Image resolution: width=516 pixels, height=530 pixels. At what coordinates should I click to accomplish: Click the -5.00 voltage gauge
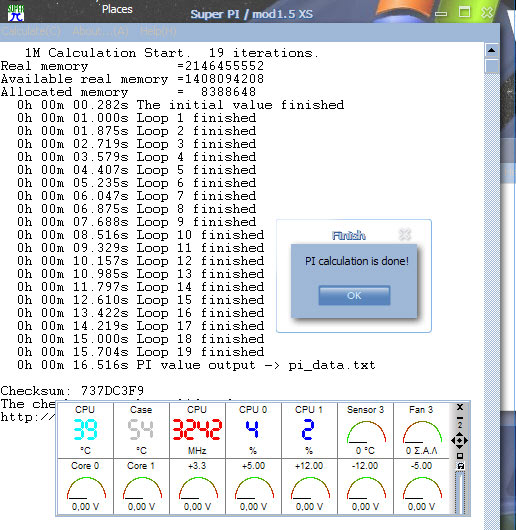tap(421, 486)
